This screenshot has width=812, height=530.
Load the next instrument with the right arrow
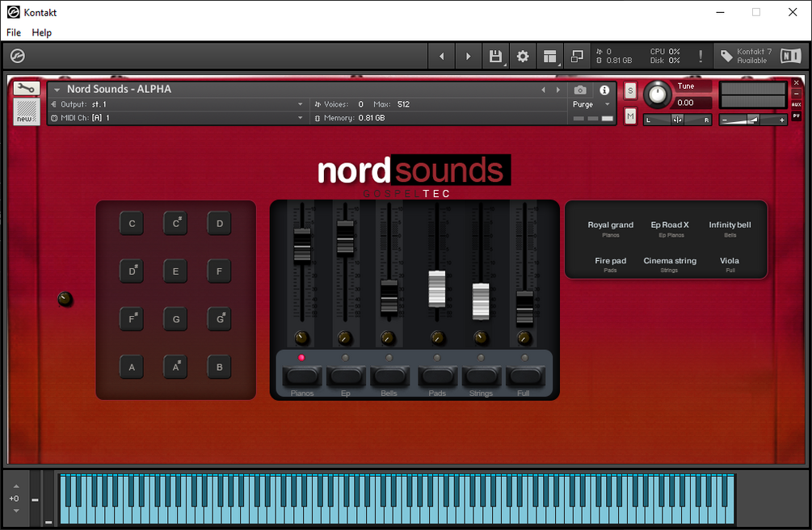(x=468, y=56)
